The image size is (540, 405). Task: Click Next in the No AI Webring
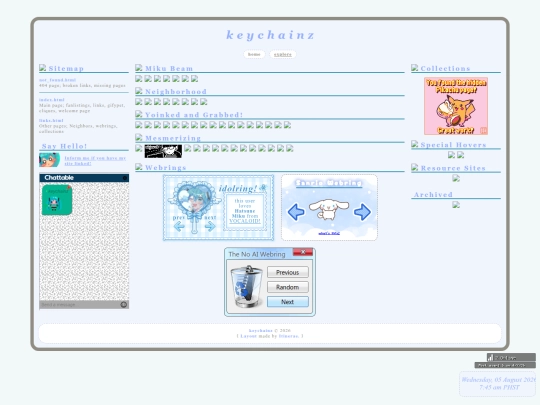tap(288, 302)
